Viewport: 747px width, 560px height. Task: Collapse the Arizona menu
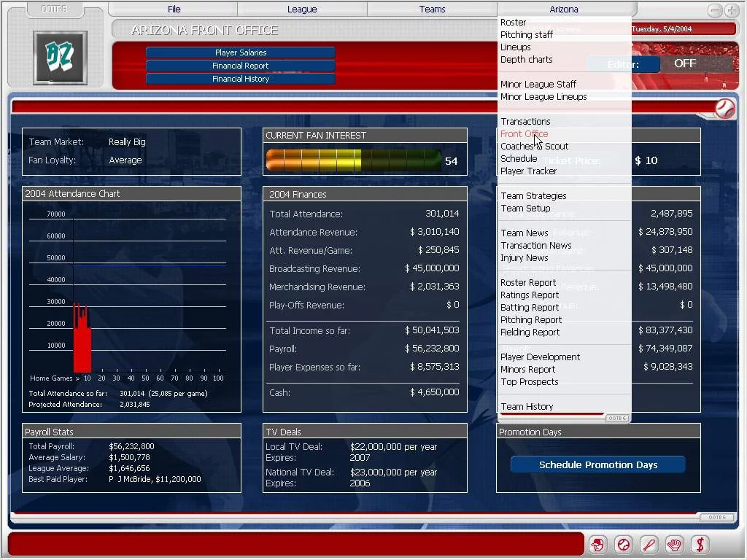(564, 9)
